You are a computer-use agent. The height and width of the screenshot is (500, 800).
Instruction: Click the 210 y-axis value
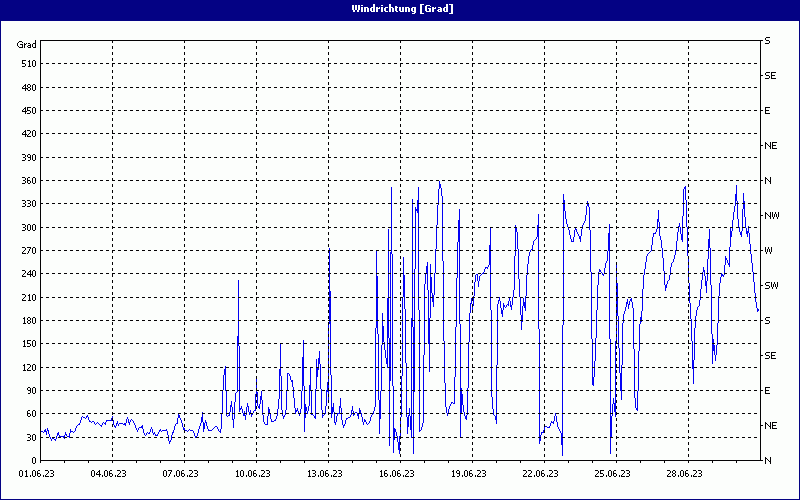pos(29,297)
